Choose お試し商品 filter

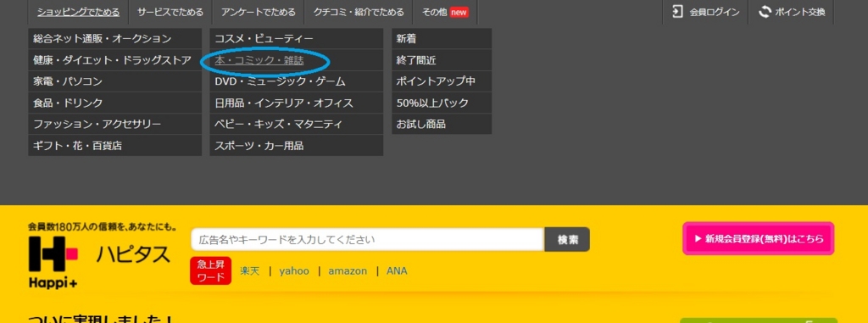(x=442, y=124)
